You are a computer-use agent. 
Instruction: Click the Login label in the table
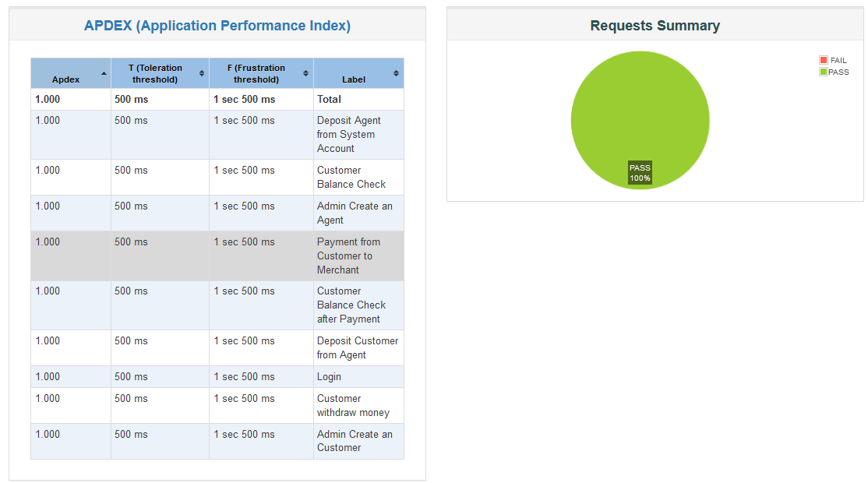pyautogui.click(x=327, y=376)
